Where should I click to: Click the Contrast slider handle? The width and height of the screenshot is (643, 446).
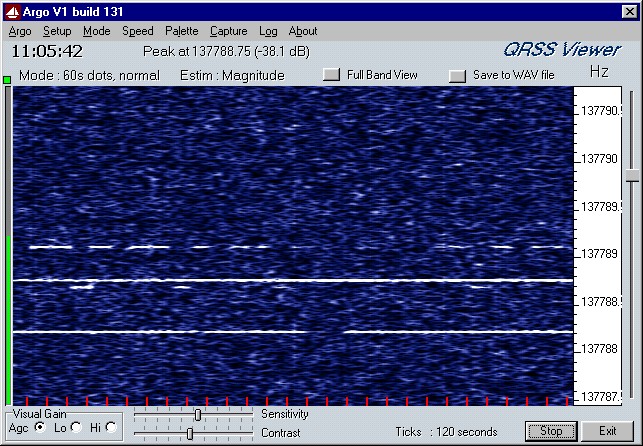click(x=190, y=433)
